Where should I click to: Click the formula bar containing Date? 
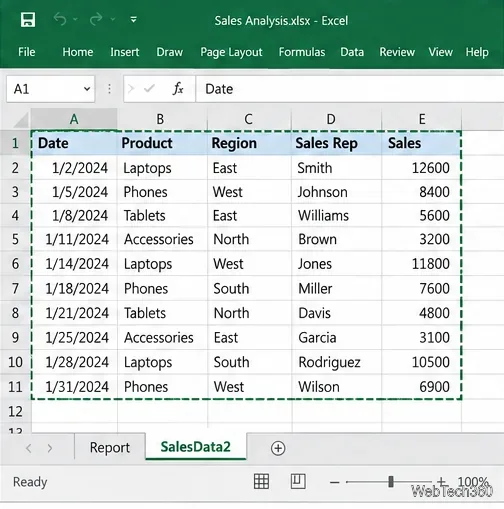point(350,89)
